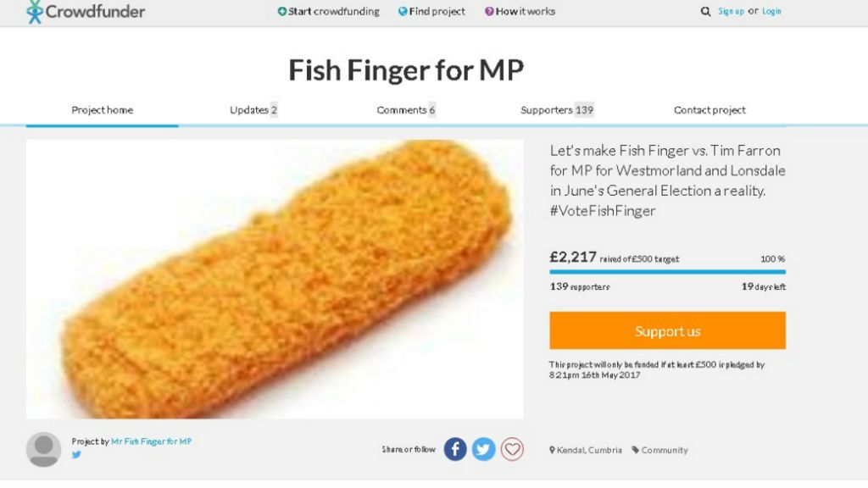
Task: Click the project owner avatar
Action: click(44, 449)
